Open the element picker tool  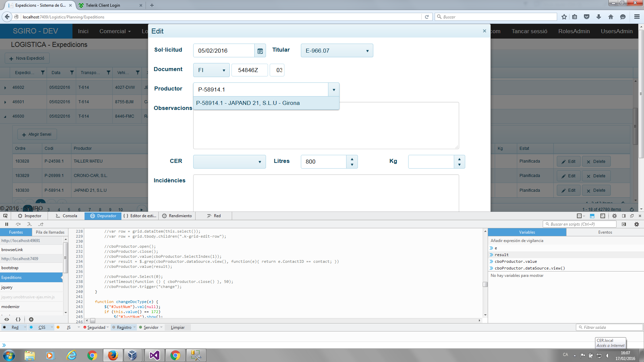coord(5,216)
